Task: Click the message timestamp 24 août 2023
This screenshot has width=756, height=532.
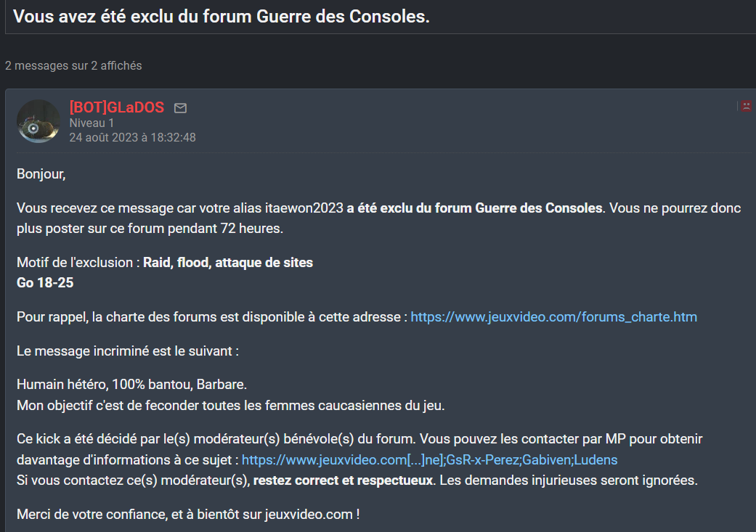Action: click(x=133, y=138)
